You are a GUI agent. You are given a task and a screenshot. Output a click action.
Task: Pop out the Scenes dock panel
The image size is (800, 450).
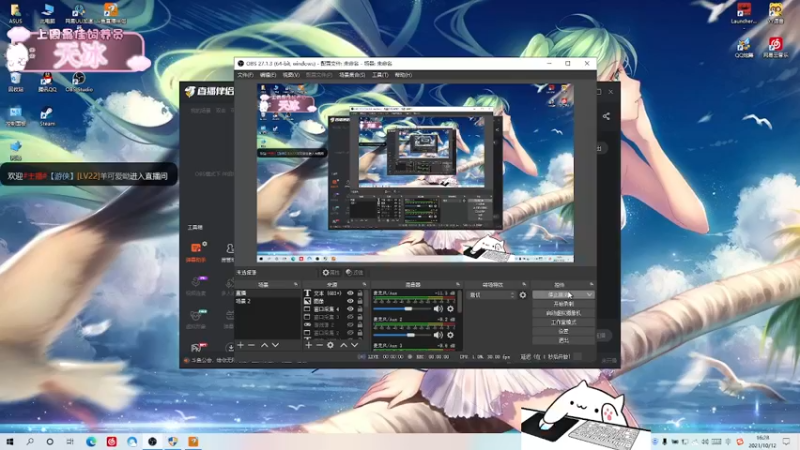[296, 284]
